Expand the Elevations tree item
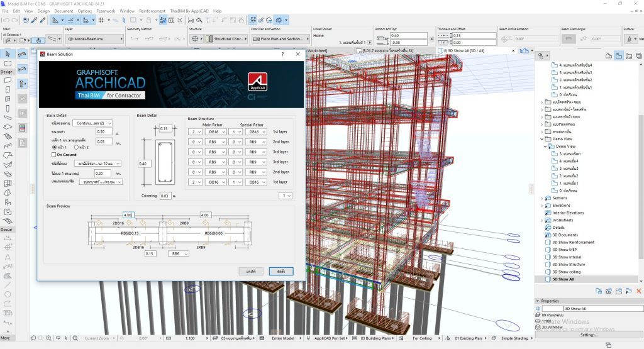 [541, 206]
